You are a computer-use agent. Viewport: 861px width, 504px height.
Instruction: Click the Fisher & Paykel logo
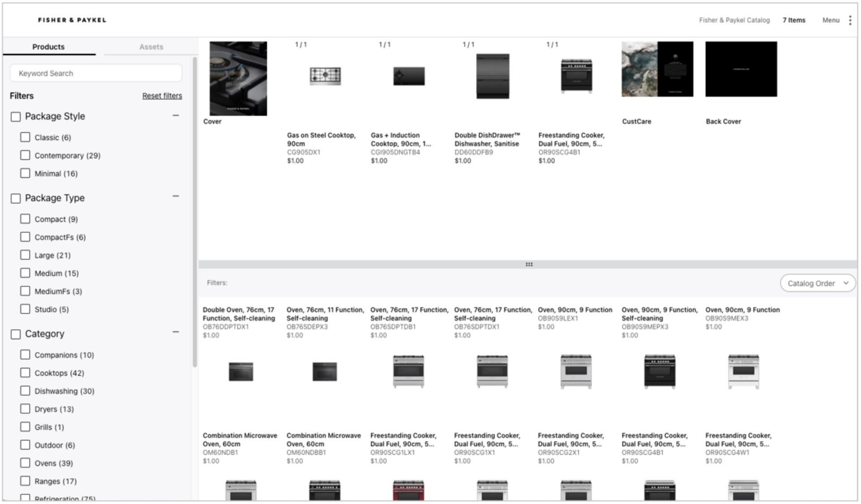[x=72, y=20]
